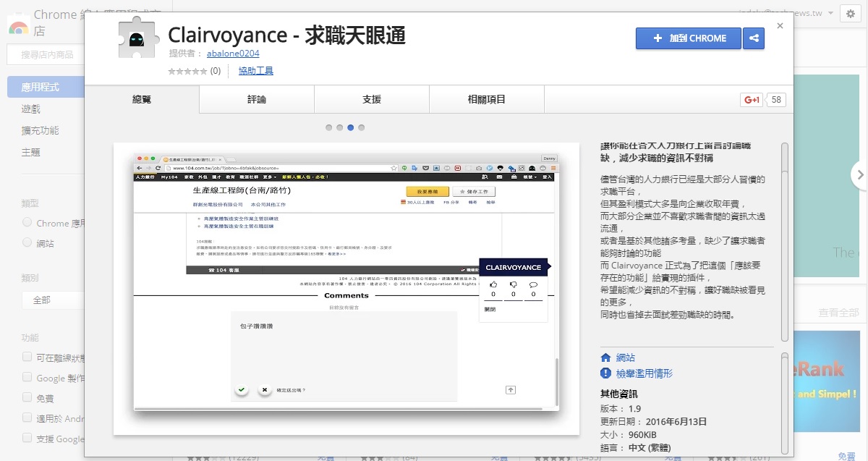This screenshot has height=461, width=868.
Task: Select the first screenshot carousel dot
Action: [328, 127]
